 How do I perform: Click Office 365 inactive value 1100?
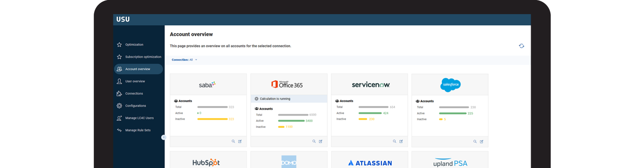click(x=289, y=127)
